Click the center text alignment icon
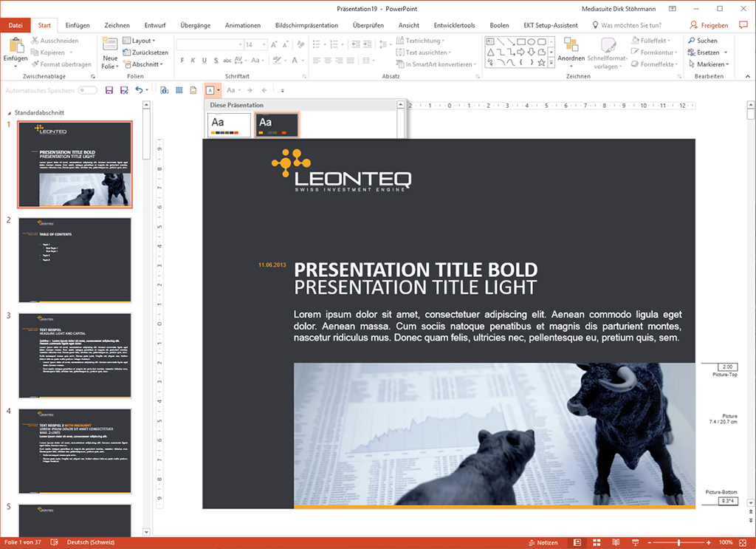Image resolution: width=756 pixels, height=549 pixels. (x=328, y=61)
